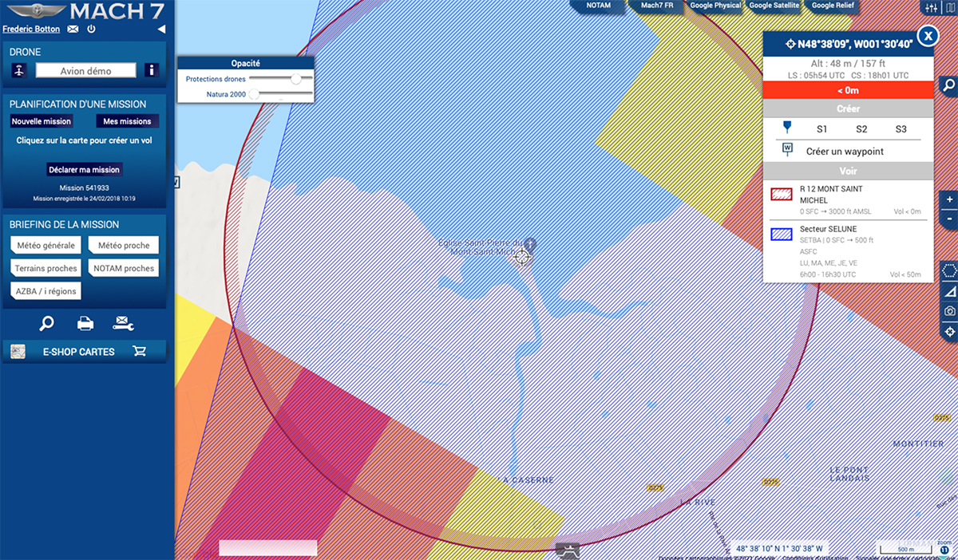This screenshot has width=958, height=560.
Task: Click the Mission 541933 text
Action: pos(84,188)
